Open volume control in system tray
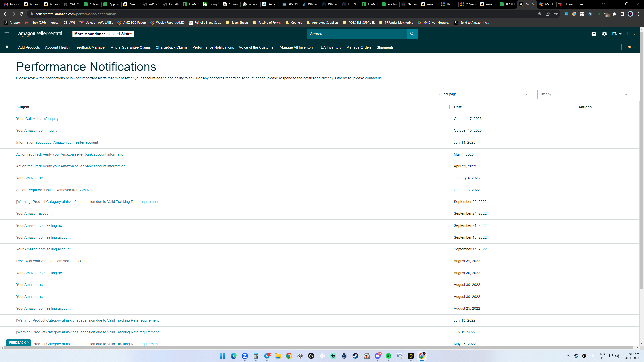This screenshot has height=362, width=644. pos(617,356)
